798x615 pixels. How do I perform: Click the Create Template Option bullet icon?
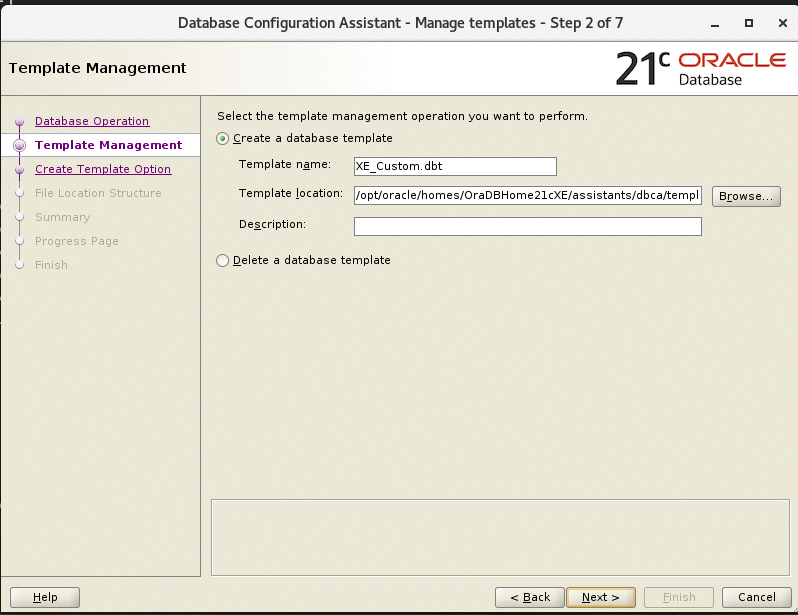(20, 170)
